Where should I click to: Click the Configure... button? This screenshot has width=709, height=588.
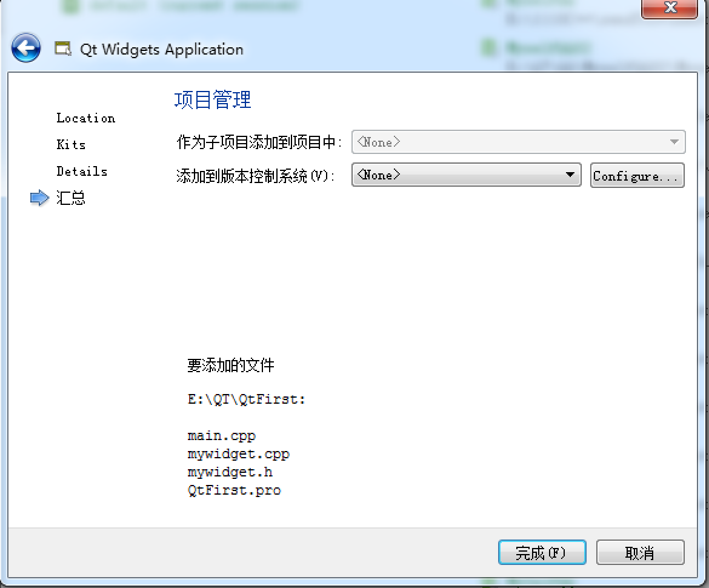[x=637, y=175]
